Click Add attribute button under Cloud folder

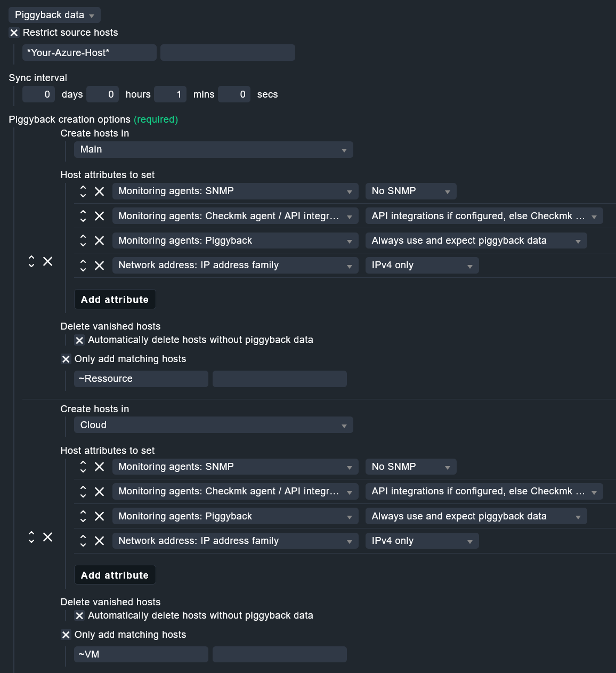pos(115,575)
